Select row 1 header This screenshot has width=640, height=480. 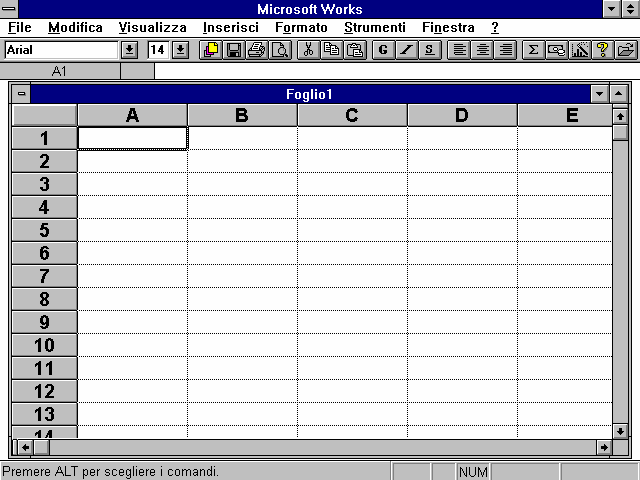pyautogui.click(x=44, y=138)
